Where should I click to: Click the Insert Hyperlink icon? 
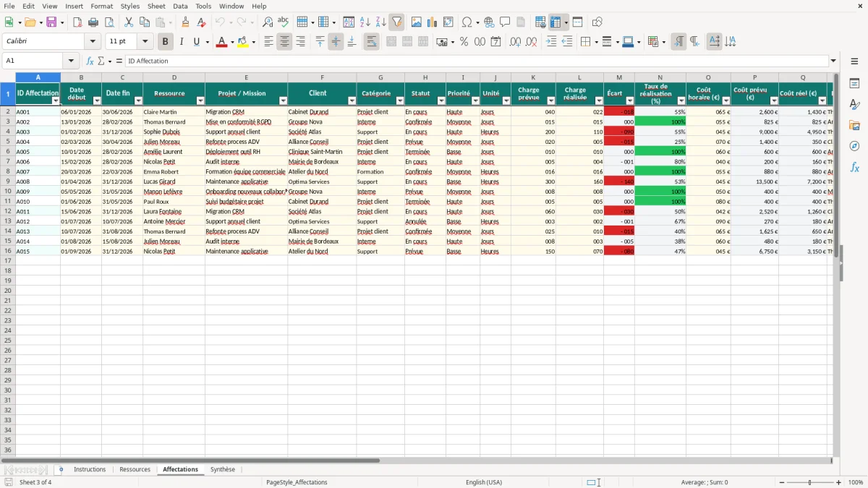(489, 22)
